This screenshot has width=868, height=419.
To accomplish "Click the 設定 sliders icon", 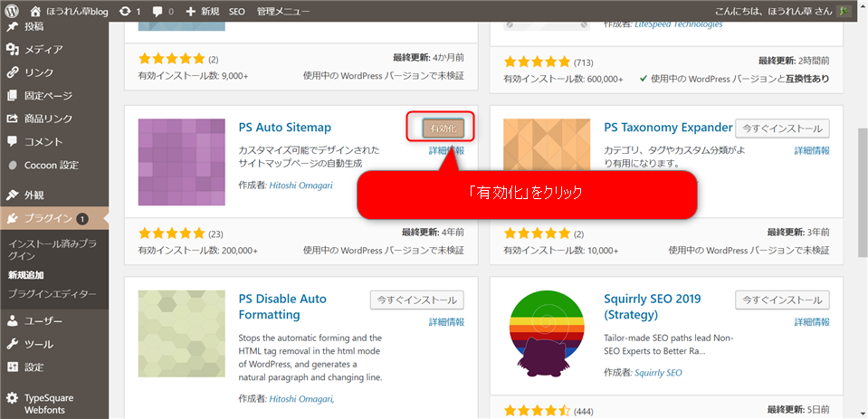I will pos(13,367).
